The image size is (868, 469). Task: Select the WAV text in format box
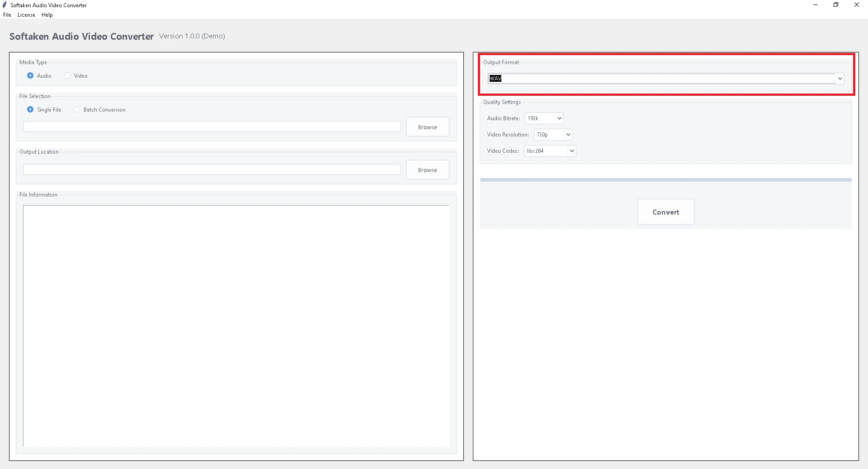point(495,78)
